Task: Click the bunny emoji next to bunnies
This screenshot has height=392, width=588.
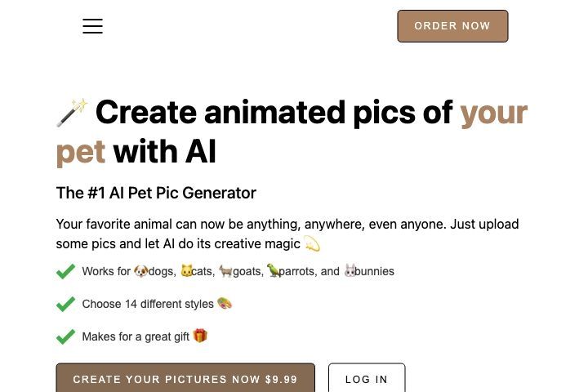Action: point(350,270)
